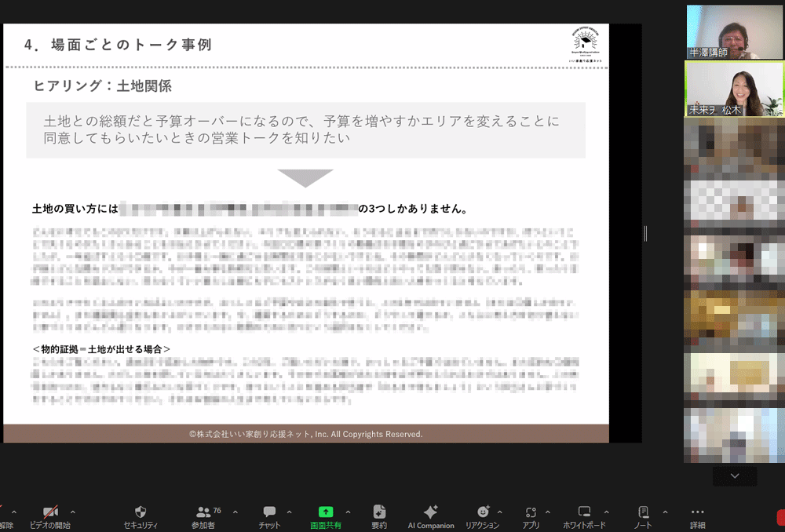Start video with the ビデオの開始 camera icon
This screenshot has height=532, width=785.
pos(50,512)
